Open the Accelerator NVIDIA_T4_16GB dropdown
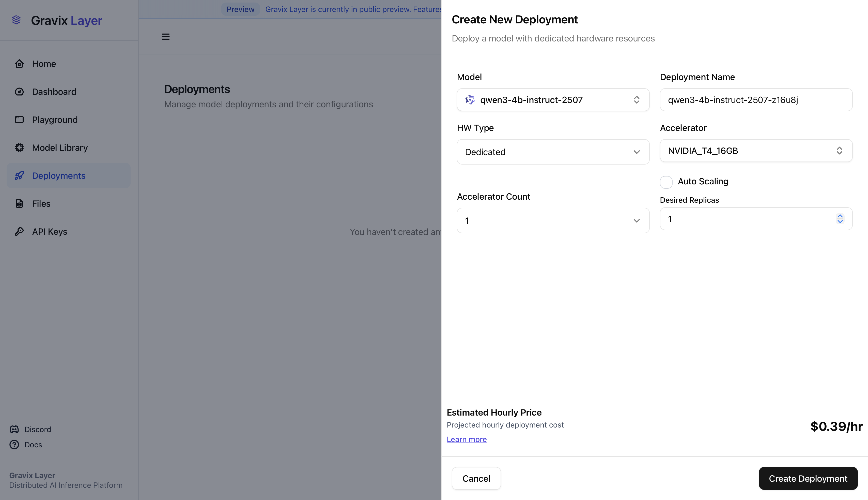This screenshot has height=500, width=868. (756, 151)
